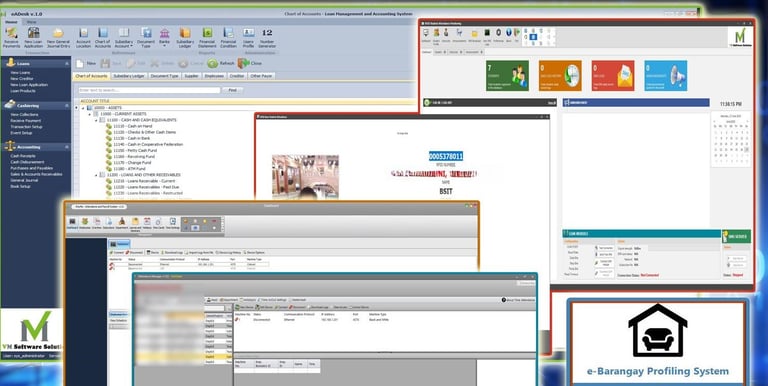Open Loan Products in the sidebar
The height and width of the screenshot is (386, 768).
tap(23, 91)
